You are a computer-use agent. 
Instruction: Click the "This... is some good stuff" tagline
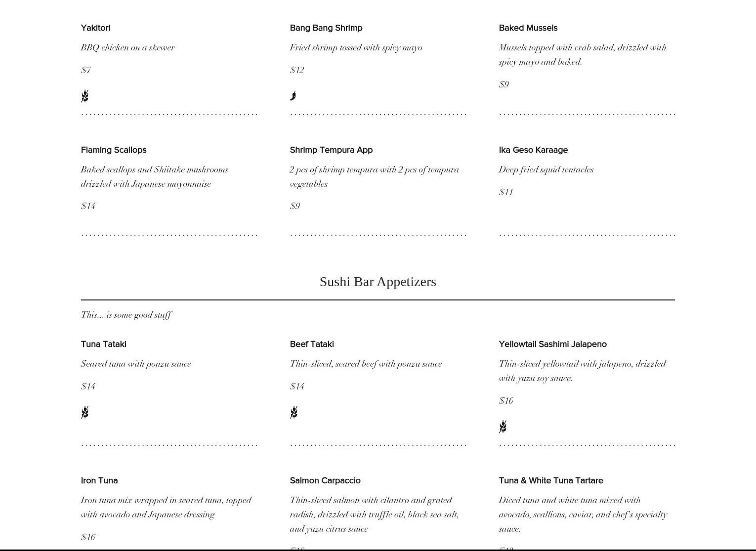pos(126,315)
